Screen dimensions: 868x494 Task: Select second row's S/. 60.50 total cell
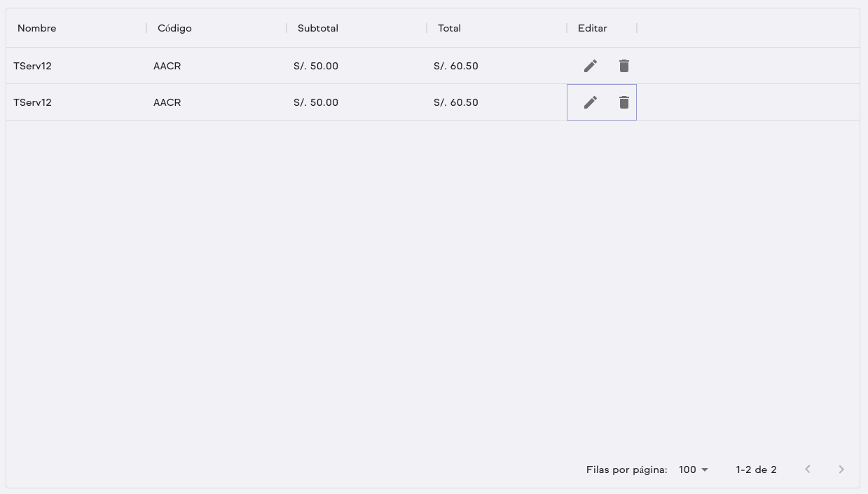(456, 102)
